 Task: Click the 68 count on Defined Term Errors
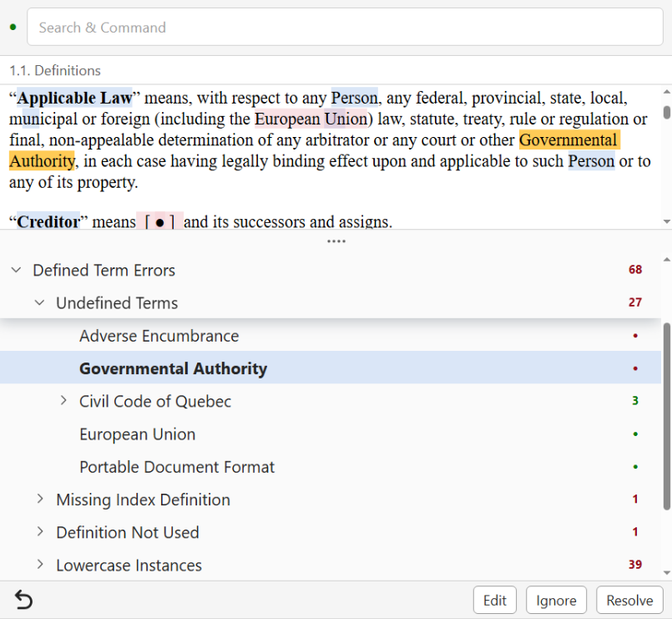point(635,269)
